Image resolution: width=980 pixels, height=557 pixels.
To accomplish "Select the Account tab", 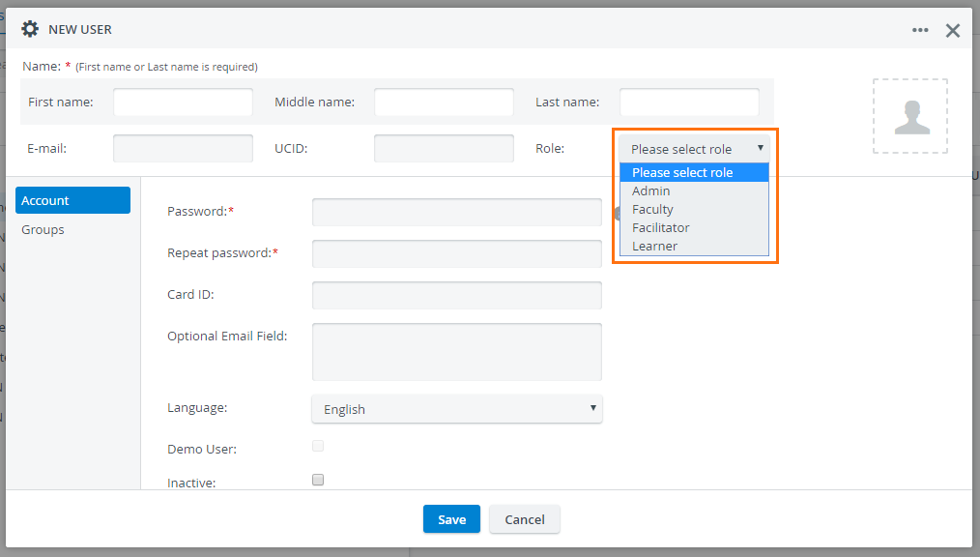I will 73,200.
